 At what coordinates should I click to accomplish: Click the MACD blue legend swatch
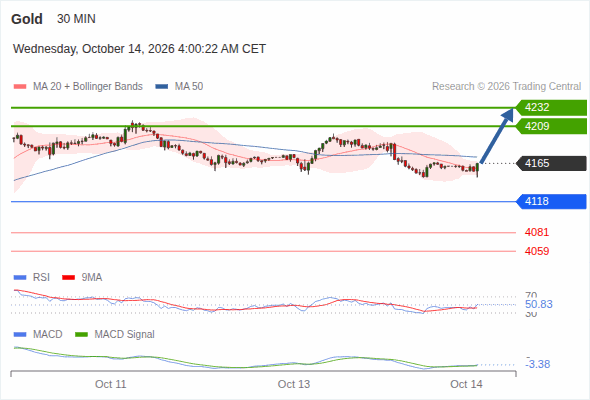pyautogui.click(x=20, y=335)
